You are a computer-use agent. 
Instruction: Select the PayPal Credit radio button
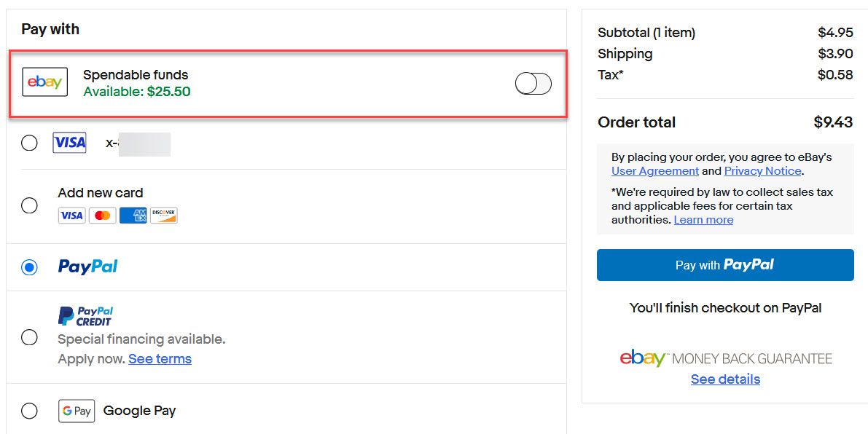tap(29, 337)
